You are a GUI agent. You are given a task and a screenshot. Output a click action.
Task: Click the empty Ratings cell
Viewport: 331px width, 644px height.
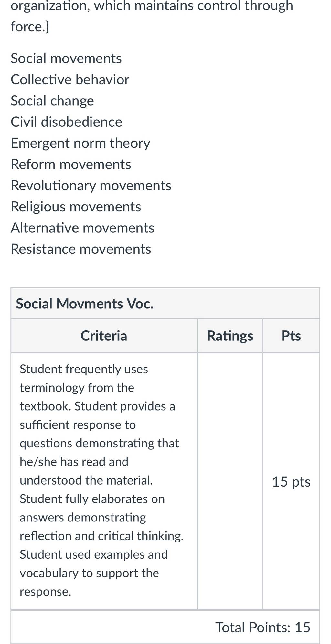[x=230, y=481]
